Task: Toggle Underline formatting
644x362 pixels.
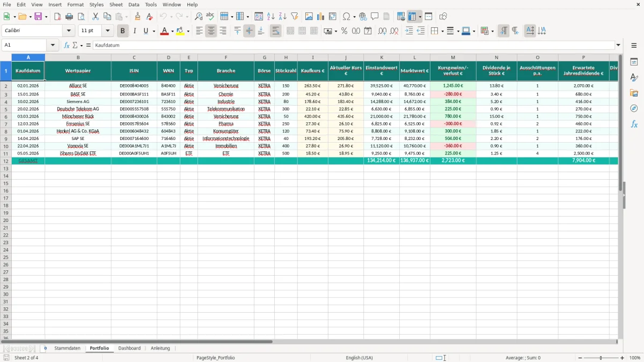Action: pos(145,31)
